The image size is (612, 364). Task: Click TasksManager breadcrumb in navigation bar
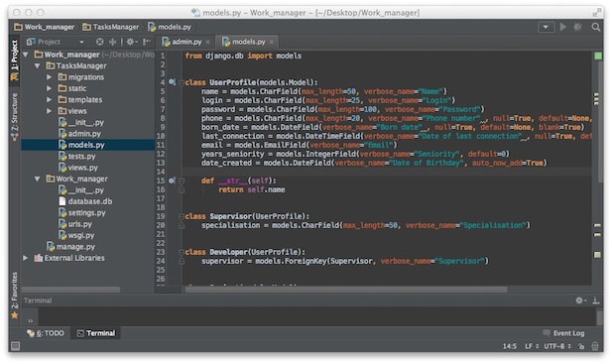[x=111, y=27]
